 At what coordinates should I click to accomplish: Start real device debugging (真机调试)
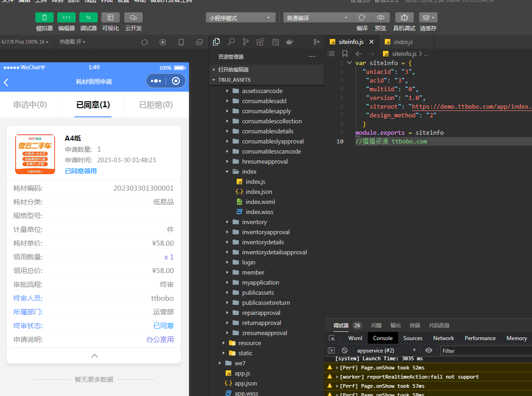coord(404,17)
